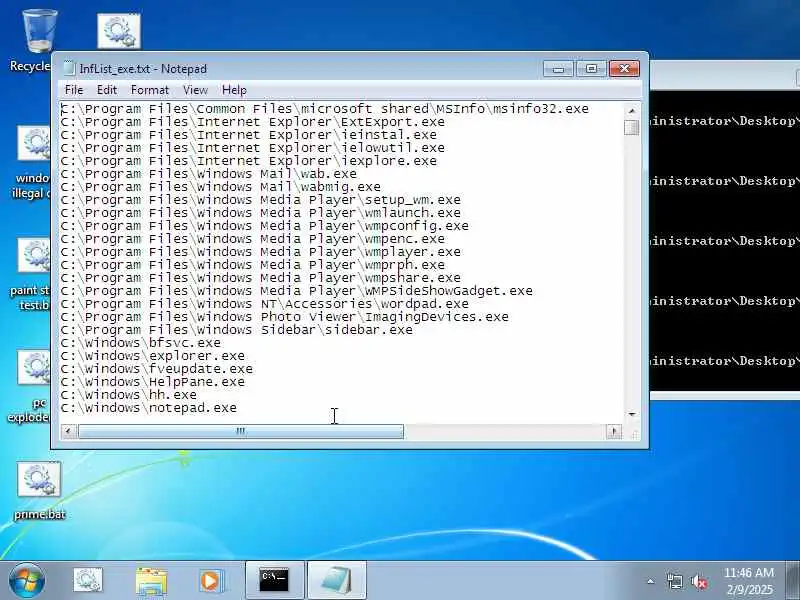Click the C:\Windows\HelpPane.exe line

(x=153, y=382)
